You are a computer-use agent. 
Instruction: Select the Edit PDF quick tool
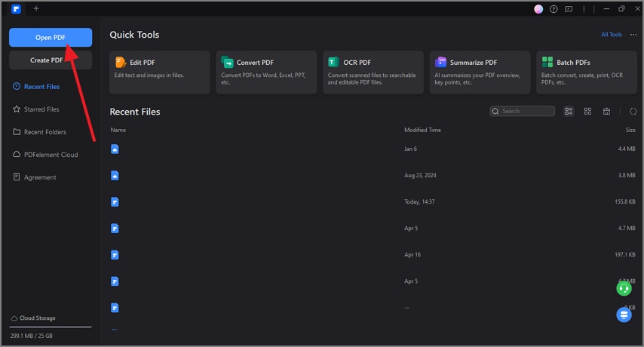click(159, 72)
